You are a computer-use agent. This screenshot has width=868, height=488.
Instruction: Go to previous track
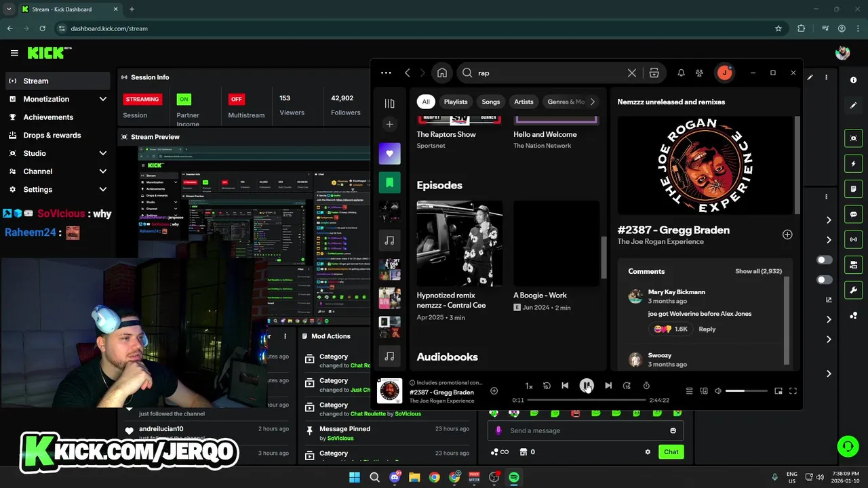pos(565,386)
